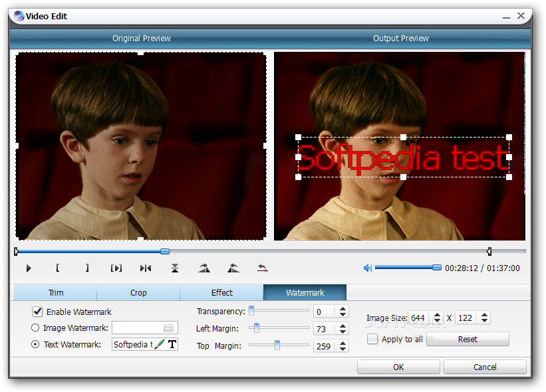
Task: Play the selected bracketed segment
Action: coord(116,268)
